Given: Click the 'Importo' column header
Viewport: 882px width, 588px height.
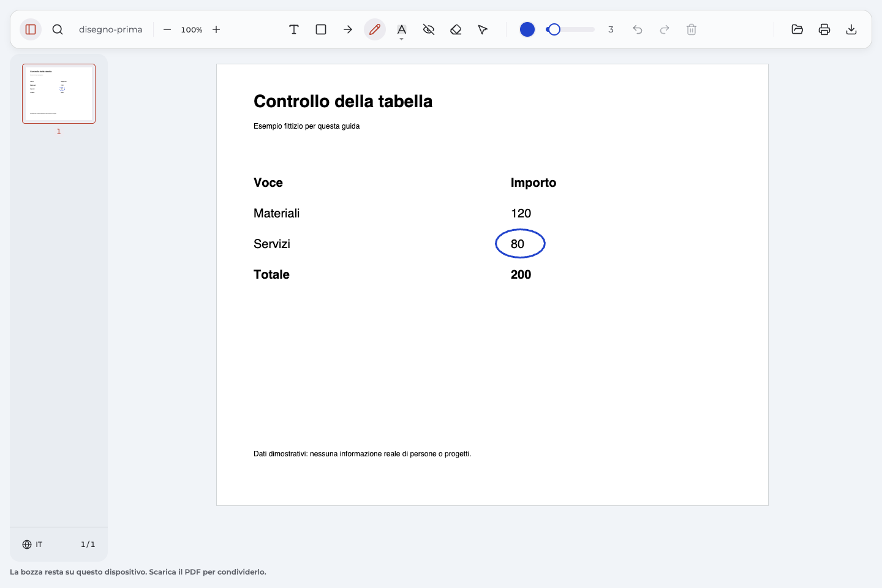Looking at the screenshot, I should tap(533, 183).
